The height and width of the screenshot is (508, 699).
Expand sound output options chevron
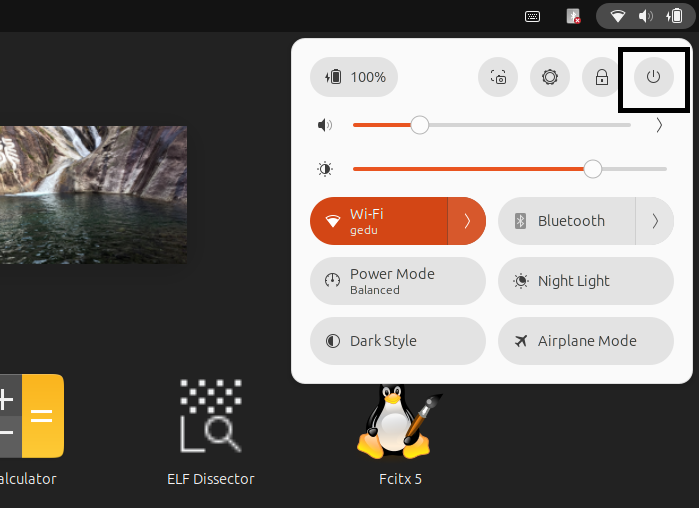pyautogui.click(x=659, y=125)
